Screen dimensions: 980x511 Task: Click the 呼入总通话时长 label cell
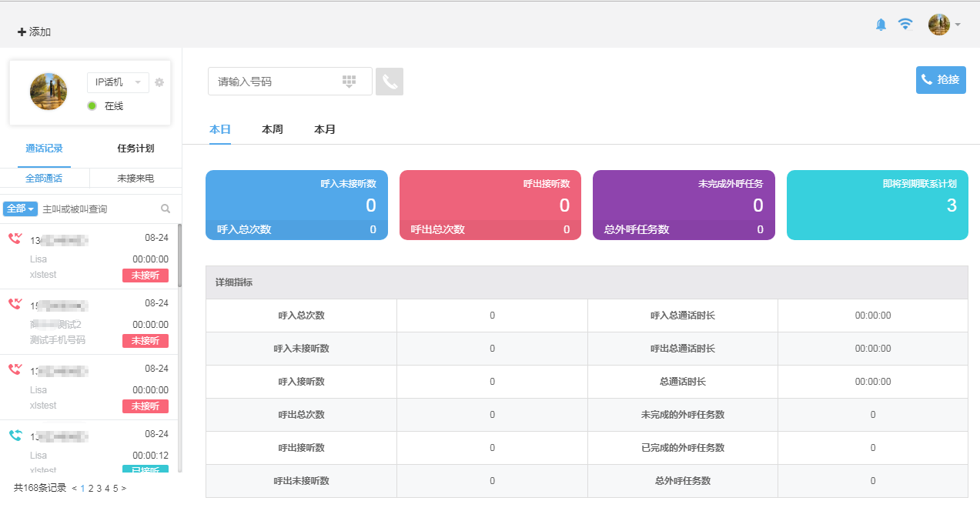coord(683,316)
